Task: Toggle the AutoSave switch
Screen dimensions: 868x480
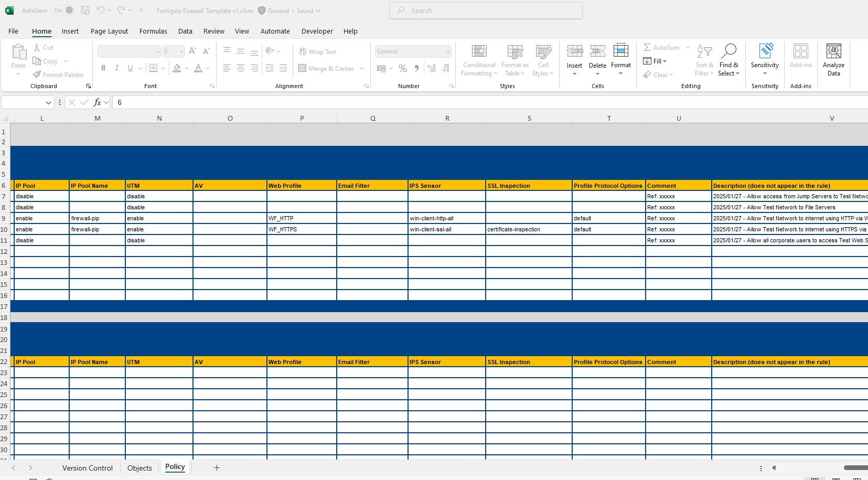Action: 63,10
